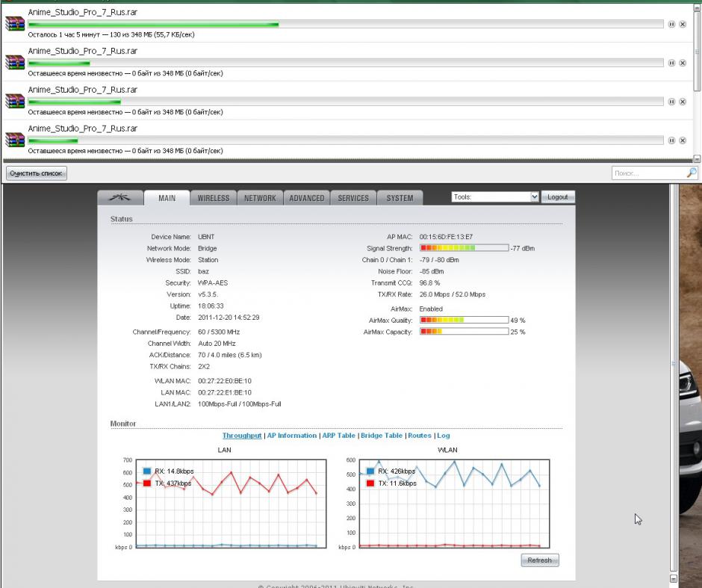702x588 pixels.
Task: Cancel the second download in the list
Action: 683,63
